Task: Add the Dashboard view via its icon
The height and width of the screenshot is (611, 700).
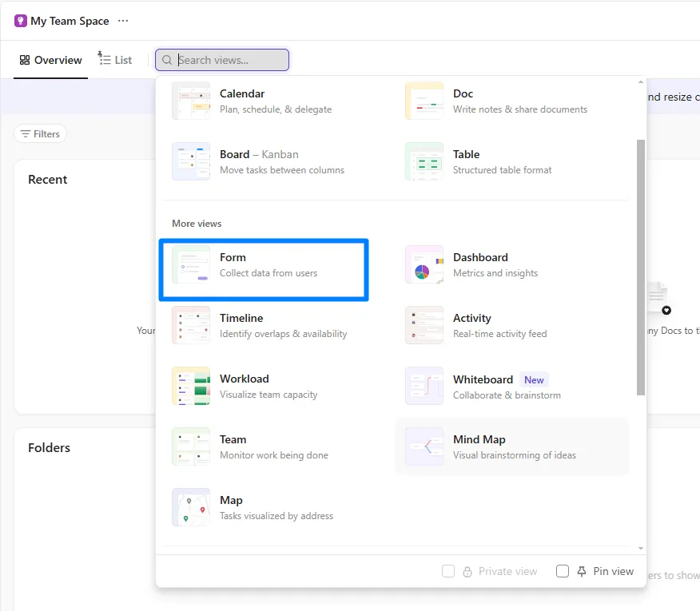Action: click(x=424, y=264)
